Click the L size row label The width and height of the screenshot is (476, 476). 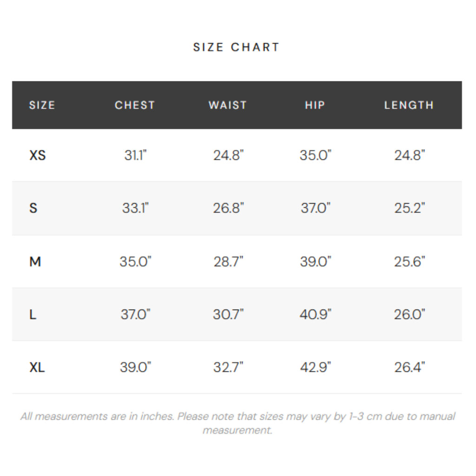[33, 315]
